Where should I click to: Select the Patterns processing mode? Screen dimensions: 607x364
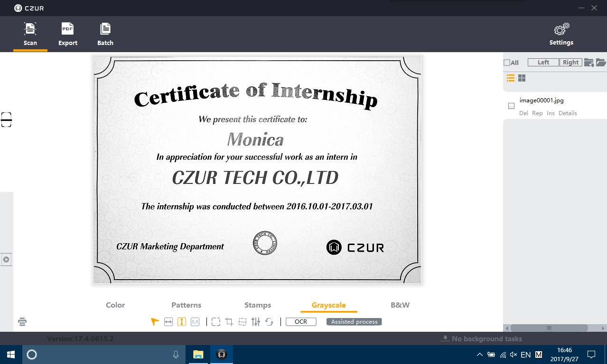pyautogui.click(x=187, y=305)
